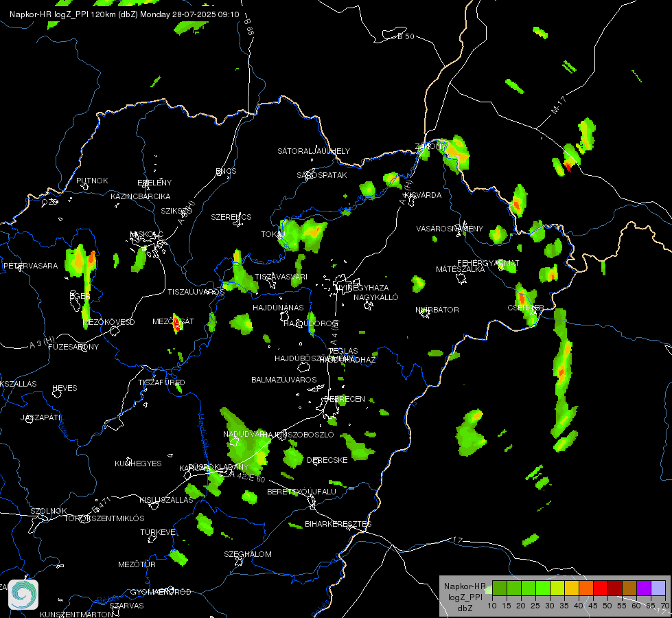Click the TÖRÖKSZENTMIKLÓS label
Image resolution: width=672 pixels, height=618 pixels.
coord(104,518)
